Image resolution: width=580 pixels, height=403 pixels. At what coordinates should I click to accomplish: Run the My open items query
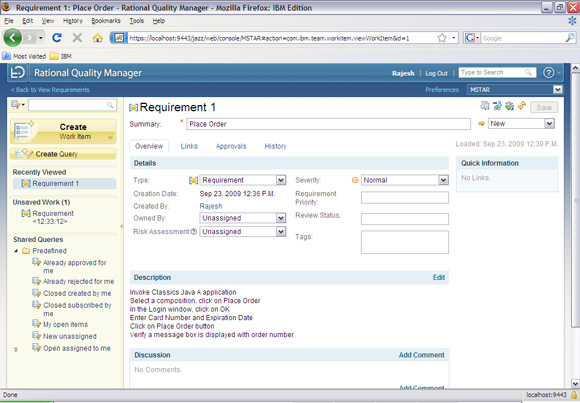click(x=65, y=325)
